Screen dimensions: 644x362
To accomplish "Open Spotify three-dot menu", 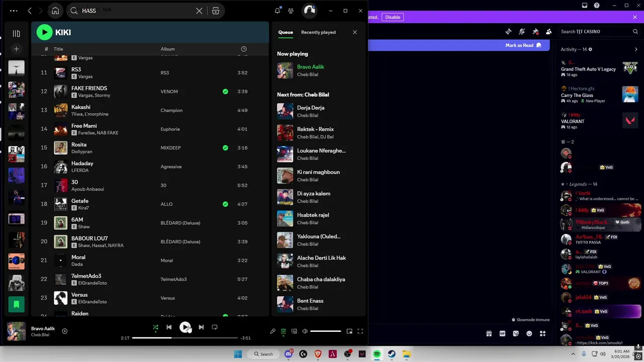I will point(14,11).
